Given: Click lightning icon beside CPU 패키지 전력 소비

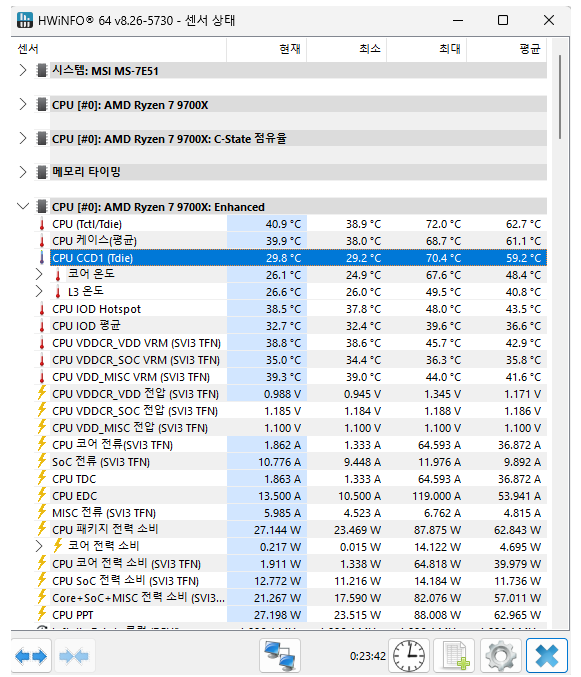Looking at the screenshot, I should pyautogui.click(x=42, y=529).
